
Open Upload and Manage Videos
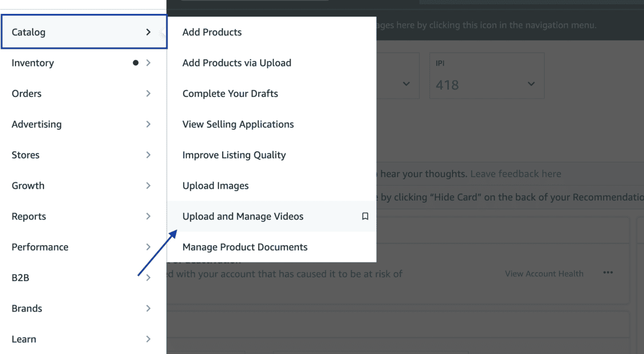pyautogui.click(x=272, y=216)
